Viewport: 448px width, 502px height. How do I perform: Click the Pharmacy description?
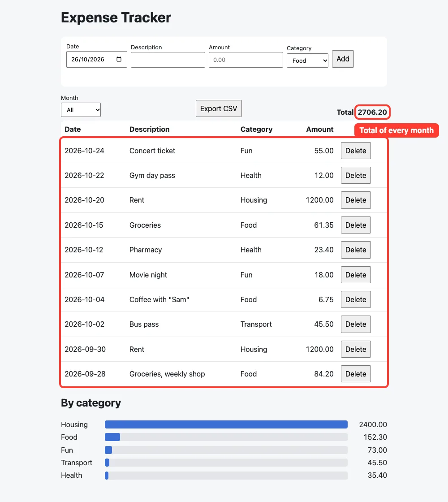click(x=146, y=250)
